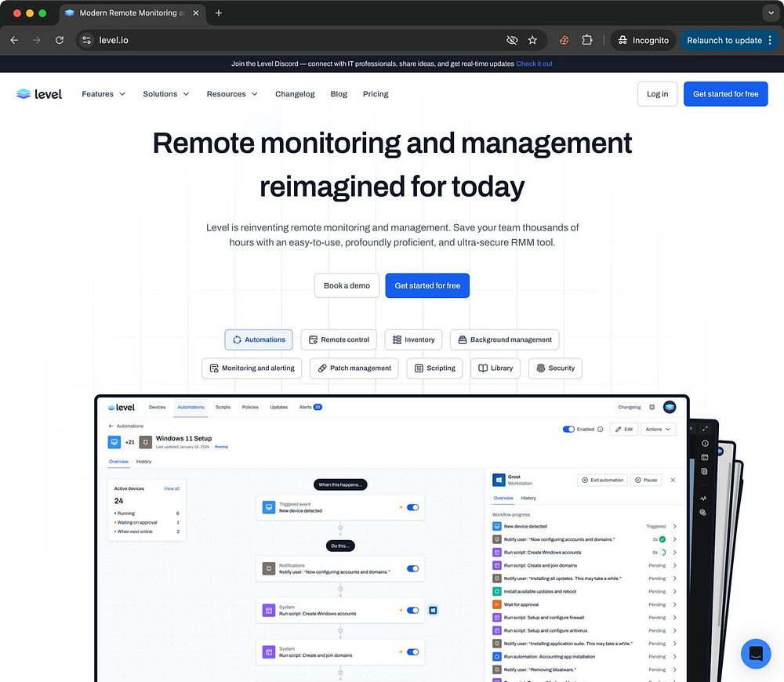Toggle the New device detected trigger switch

pos(412,507)
